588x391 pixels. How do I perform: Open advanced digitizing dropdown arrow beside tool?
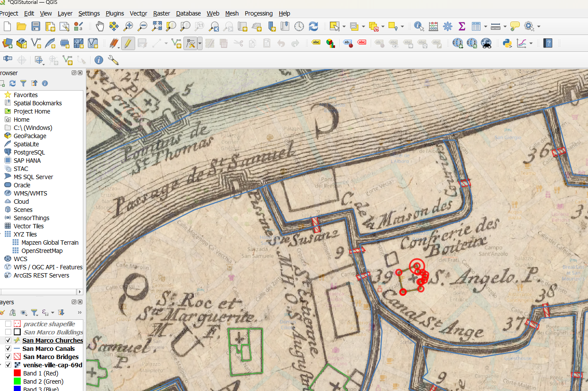(x=200, y=43)
